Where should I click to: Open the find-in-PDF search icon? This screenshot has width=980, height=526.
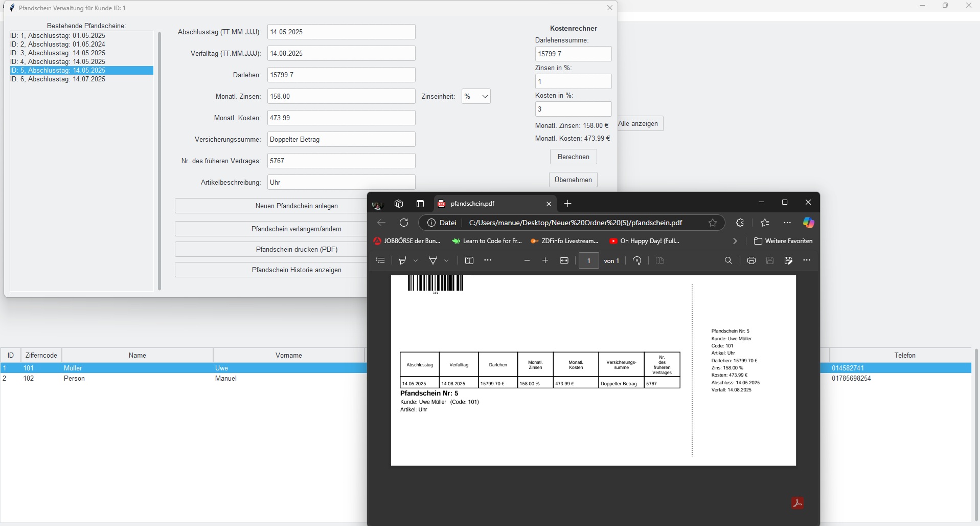(728, 260)
